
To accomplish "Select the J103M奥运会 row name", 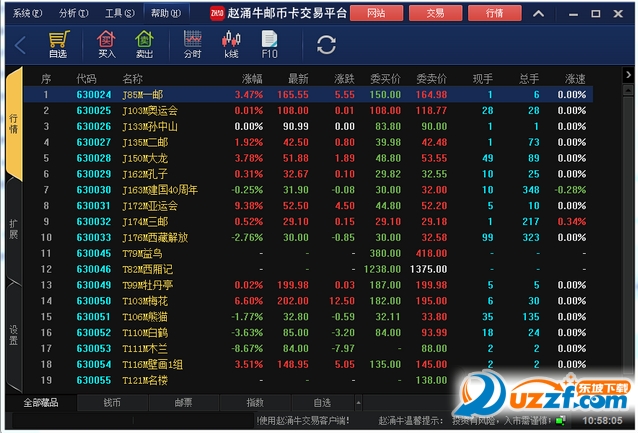I will coord(150,110).
